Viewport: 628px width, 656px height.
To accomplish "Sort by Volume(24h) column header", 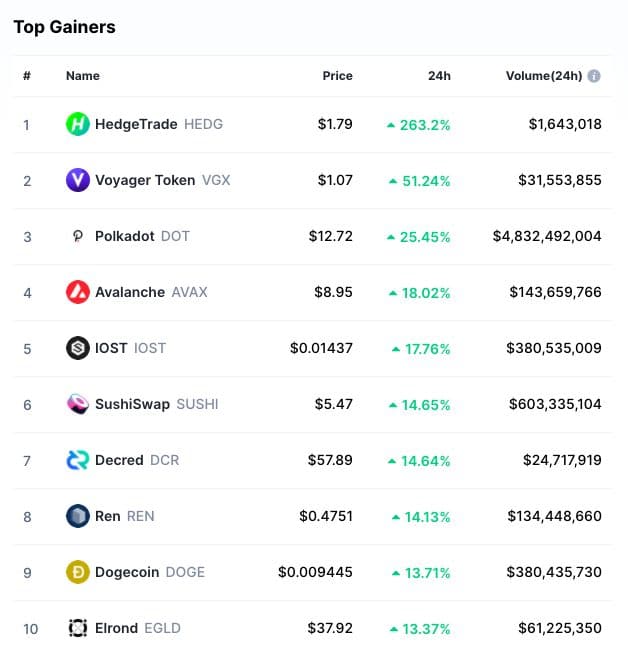I will (x=545, y=76).
